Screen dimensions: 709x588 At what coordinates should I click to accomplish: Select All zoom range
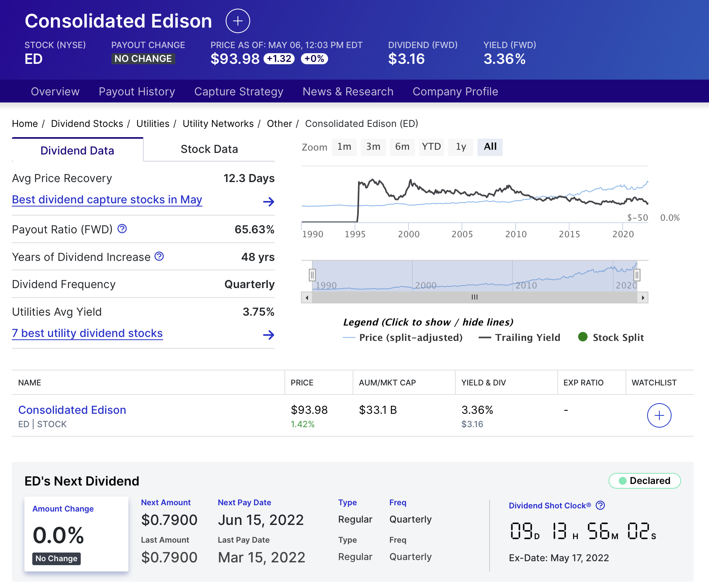(x=490, y=147)
